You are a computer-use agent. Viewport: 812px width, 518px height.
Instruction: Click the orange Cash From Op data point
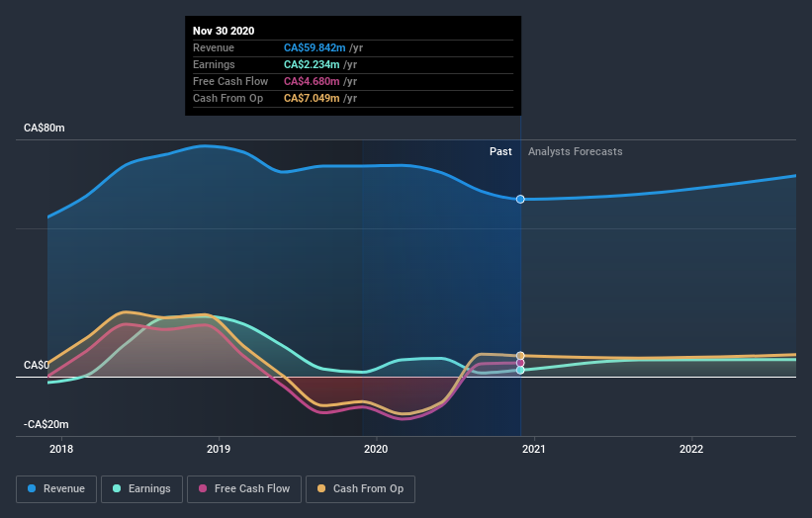pyautogui.click(x=520, y=356)
